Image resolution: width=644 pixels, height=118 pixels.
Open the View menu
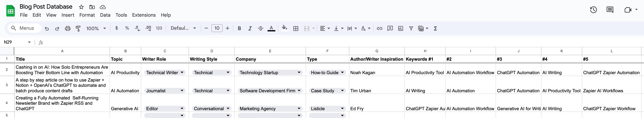pyautogui.click(x=51, y=15)
